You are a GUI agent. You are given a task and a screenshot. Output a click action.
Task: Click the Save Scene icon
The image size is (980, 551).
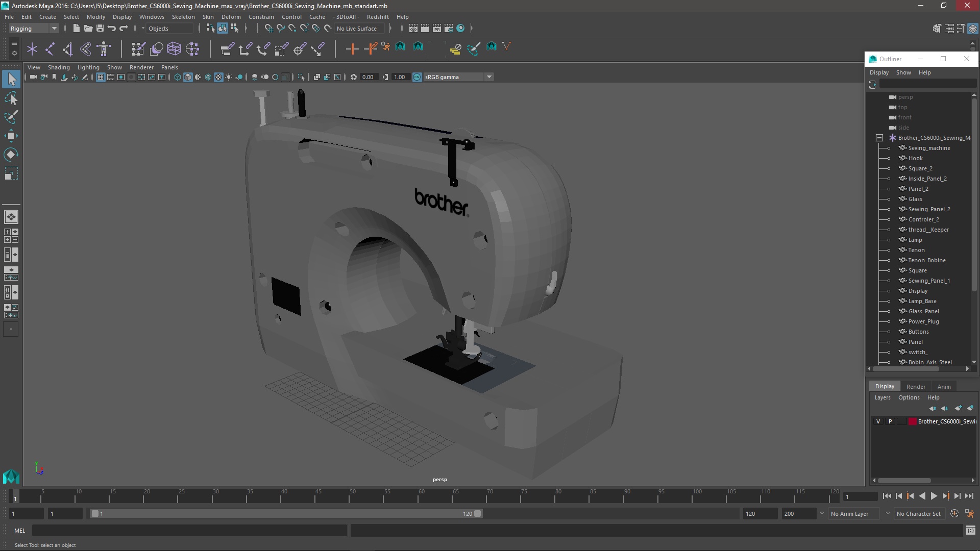click(x=100, y=29)
